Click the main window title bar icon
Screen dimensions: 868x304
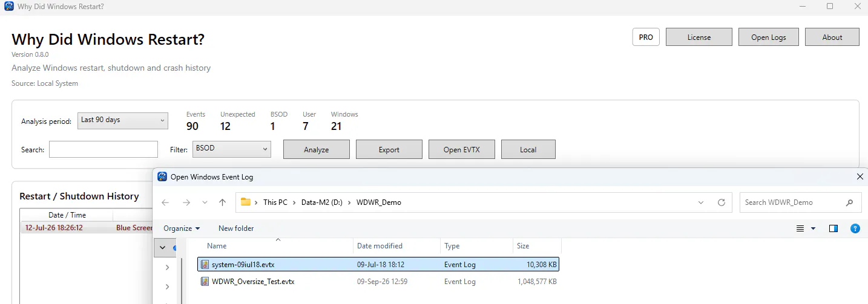[9, 7]
